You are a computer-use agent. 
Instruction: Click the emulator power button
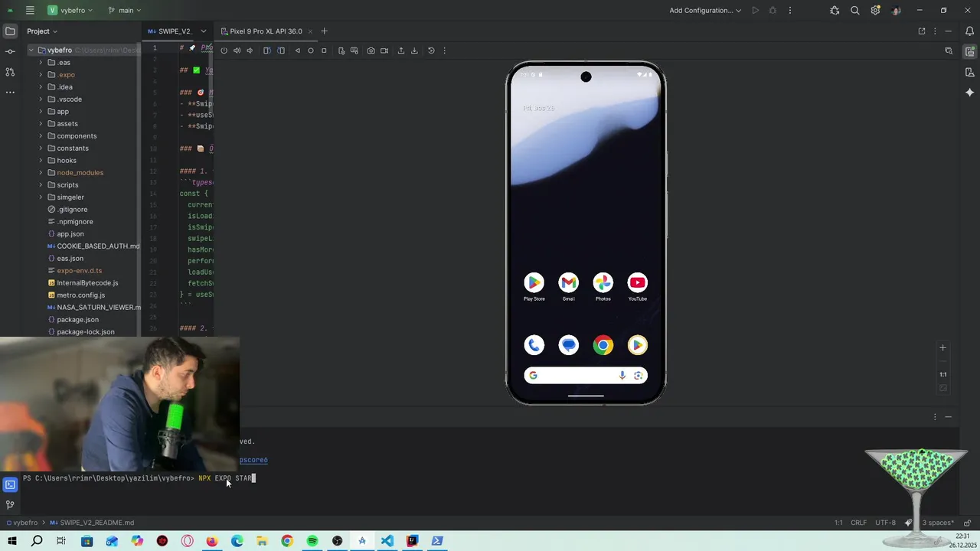[224, 51]
